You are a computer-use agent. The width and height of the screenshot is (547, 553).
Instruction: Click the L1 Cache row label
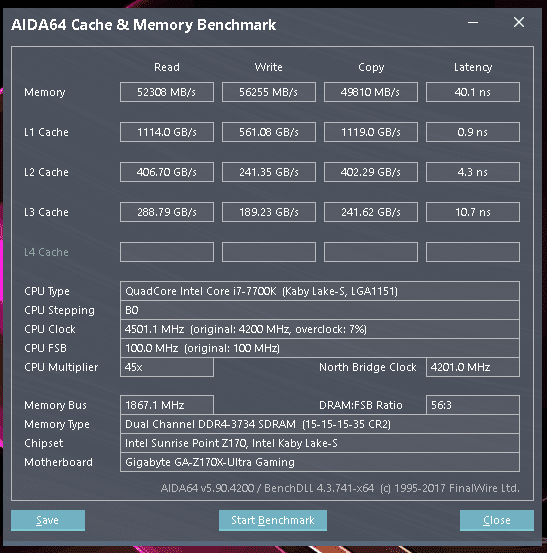point(46,132)
